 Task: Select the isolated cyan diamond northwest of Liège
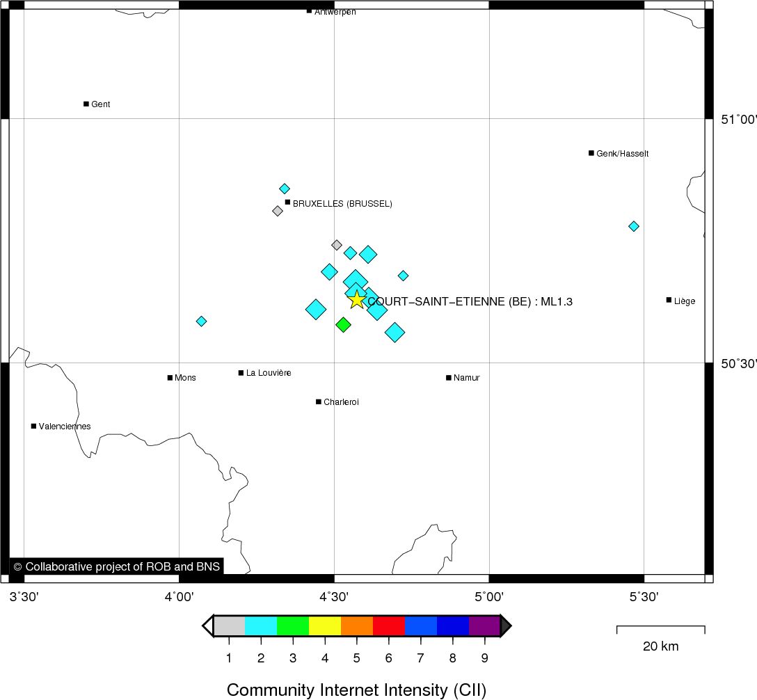point(634,226)
